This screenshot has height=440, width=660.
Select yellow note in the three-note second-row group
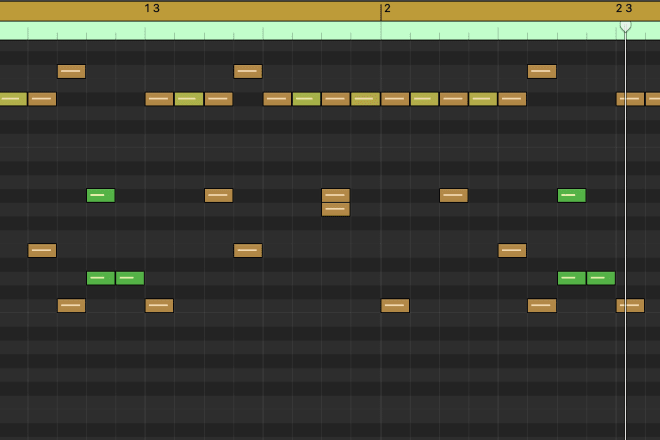tap(189, 99)
